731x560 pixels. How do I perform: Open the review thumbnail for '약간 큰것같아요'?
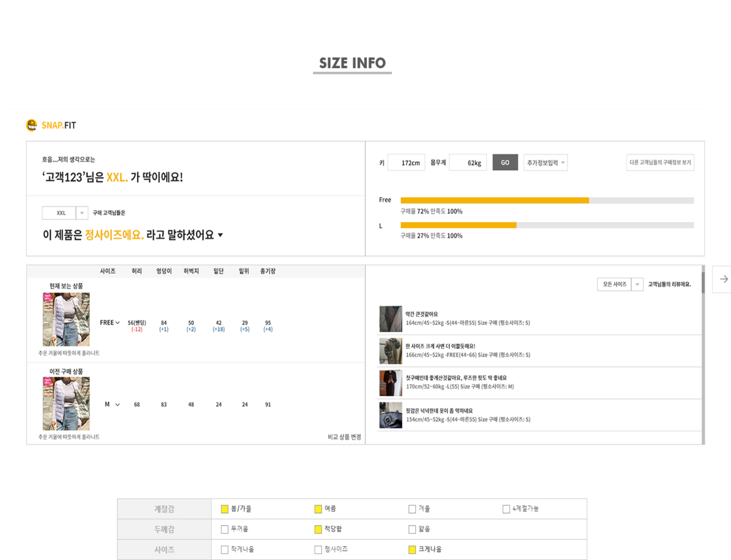tap(391, 319)
